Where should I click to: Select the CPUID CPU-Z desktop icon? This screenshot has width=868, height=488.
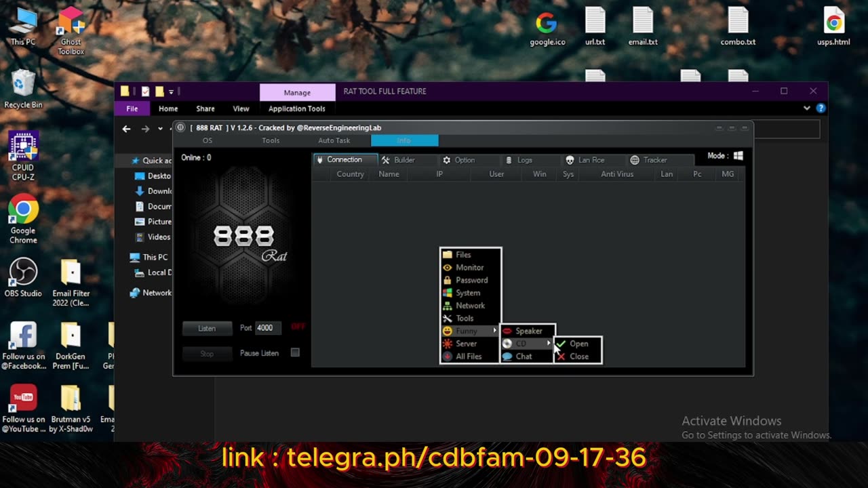click(x=23, y=157)
